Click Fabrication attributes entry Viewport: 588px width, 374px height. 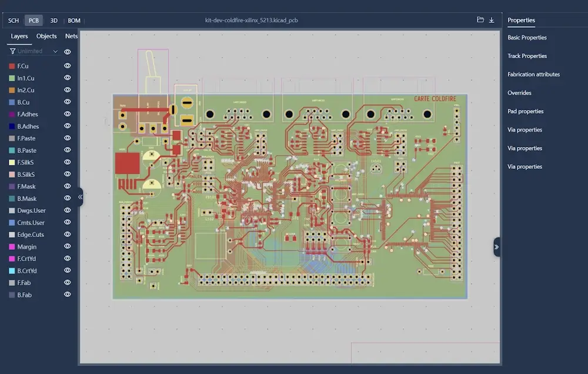[533, 75]
